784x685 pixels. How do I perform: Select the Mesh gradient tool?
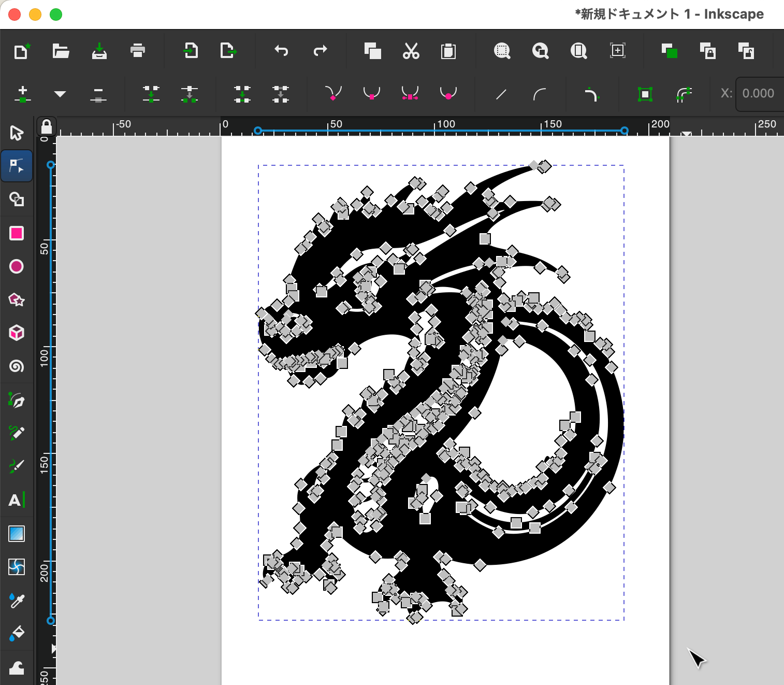17,567
